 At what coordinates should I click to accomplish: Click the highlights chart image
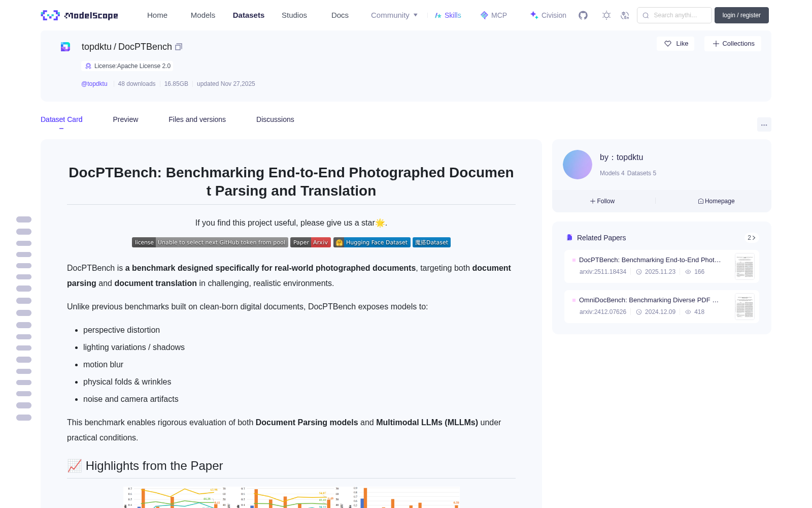pos(291,497)
